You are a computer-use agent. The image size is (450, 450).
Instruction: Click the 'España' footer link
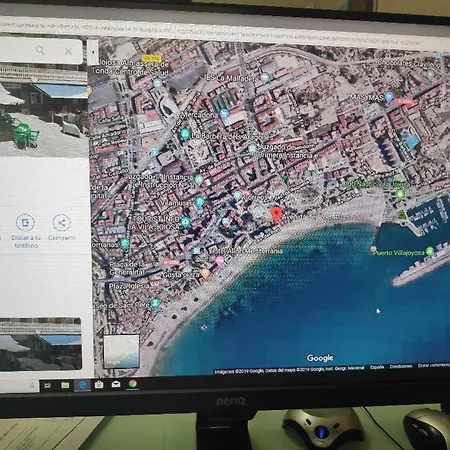coord(377,367)
